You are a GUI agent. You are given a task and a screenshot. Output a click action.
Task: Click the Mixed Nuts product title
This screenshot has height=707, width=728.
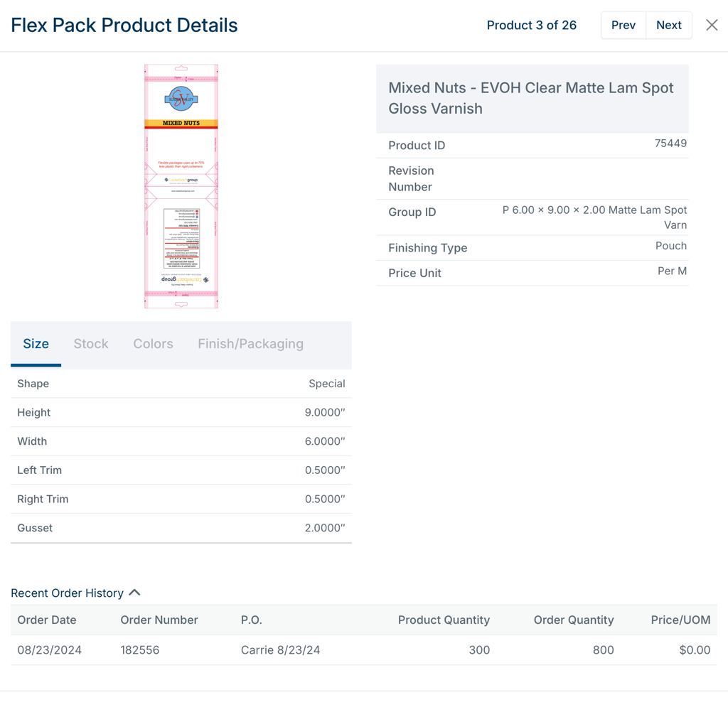pyautogui.click(x=530, y=98)
